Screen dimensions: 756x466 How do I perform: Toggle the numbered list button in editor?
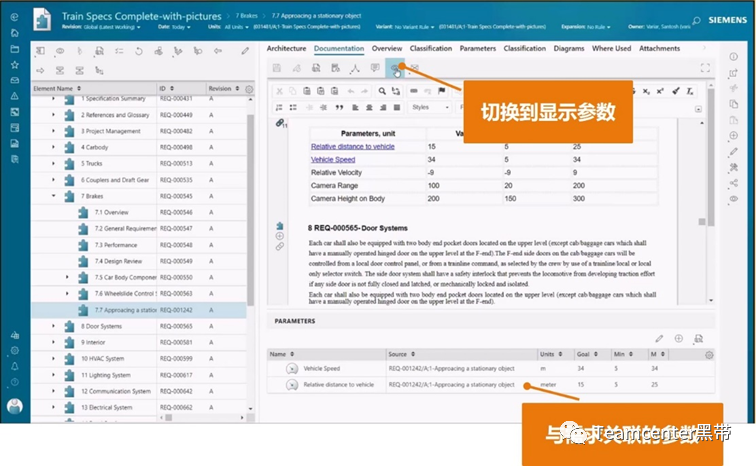tap(279, 107)
